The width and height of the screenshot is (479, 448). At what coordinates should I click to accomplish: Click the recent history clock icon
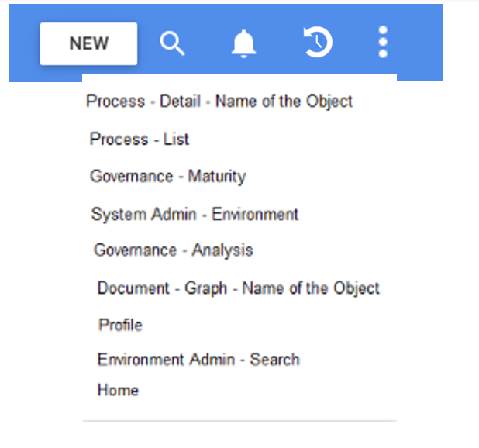pyautogui.click(x=317, y=43)
